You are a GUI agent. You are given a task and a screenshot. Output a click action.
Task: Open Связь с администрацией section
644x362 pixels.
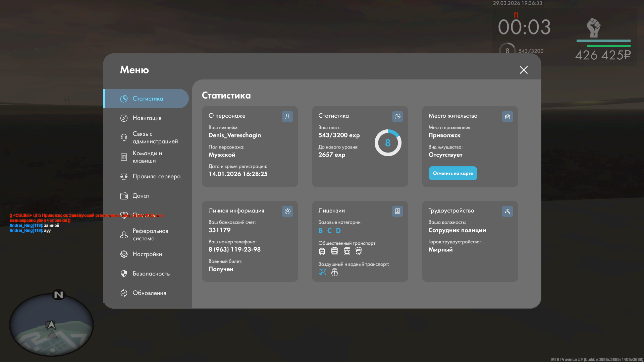pos(155,137)
